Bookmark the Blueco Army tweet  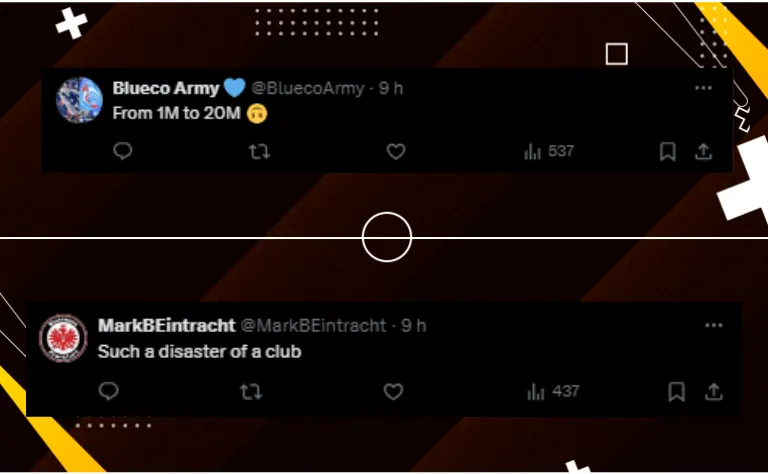point(668,151)
